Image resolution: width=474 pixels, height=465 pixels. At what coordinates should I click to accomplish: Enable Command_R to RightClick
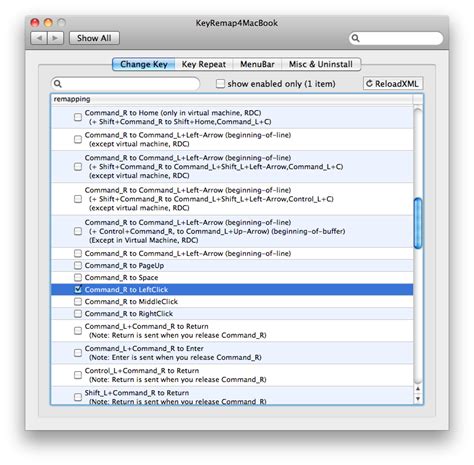tap(78, 313)
